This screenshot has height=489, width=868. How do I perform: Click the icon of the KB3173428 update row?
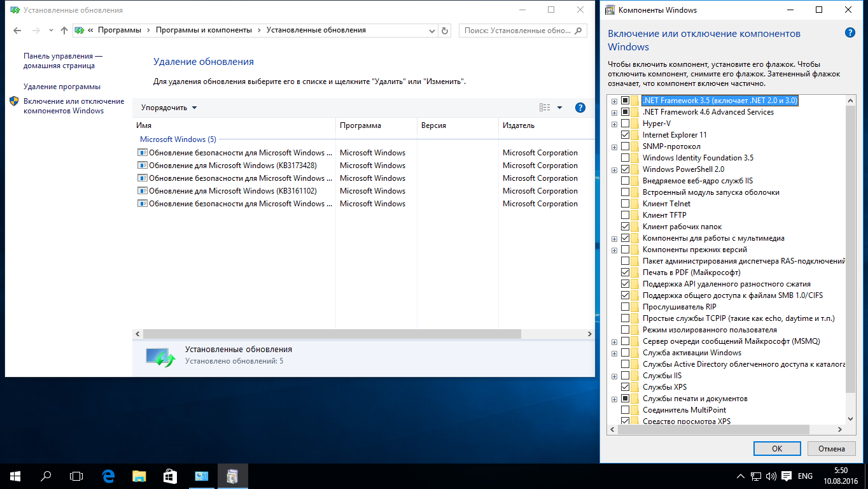tap(143, 166)
